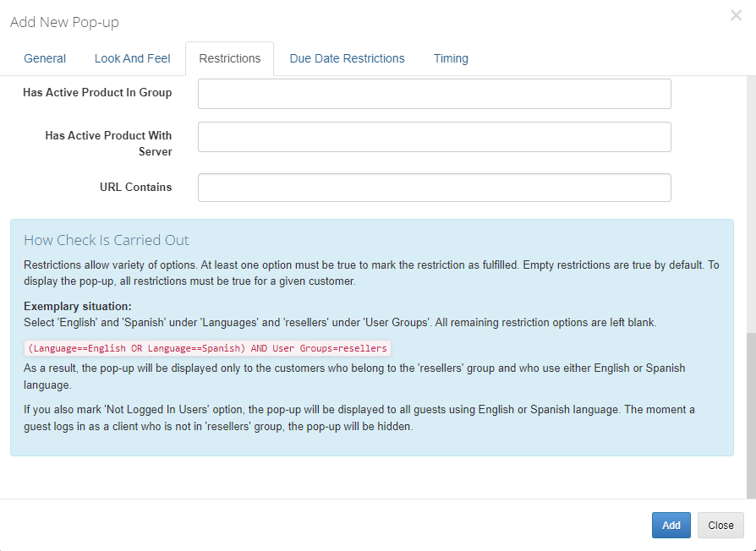Click the 'Has Active Product With Server' label

click(108, 144)
